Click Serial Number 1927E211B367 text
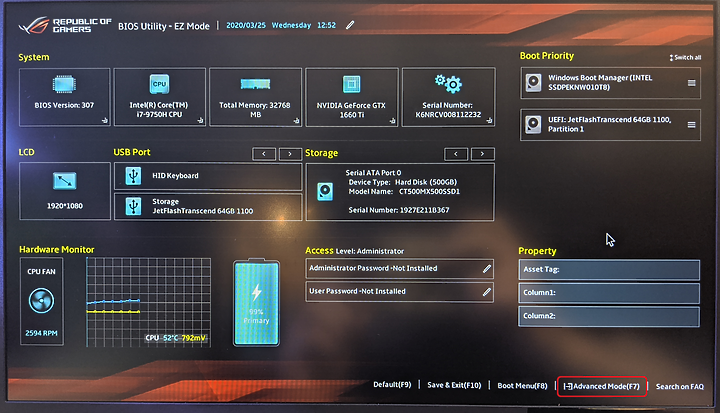The width and height of the screenshot is (720, 413). 399,210
